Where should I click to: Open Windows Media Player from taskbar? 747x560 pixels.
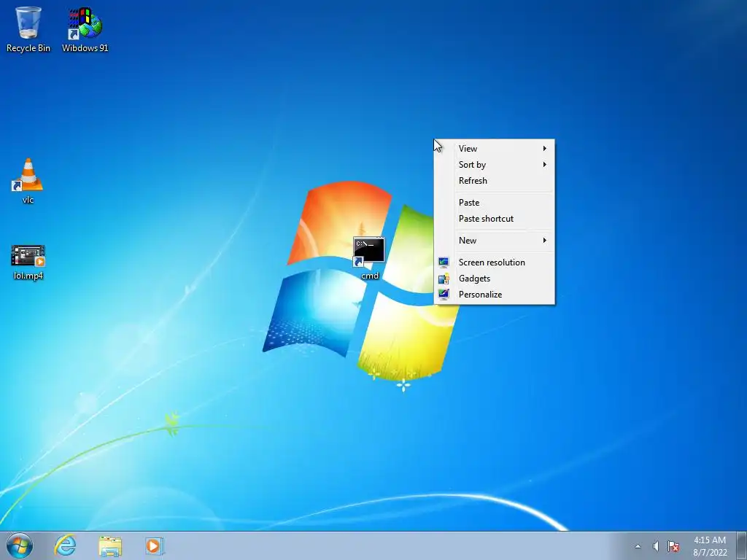coord(155,545)
